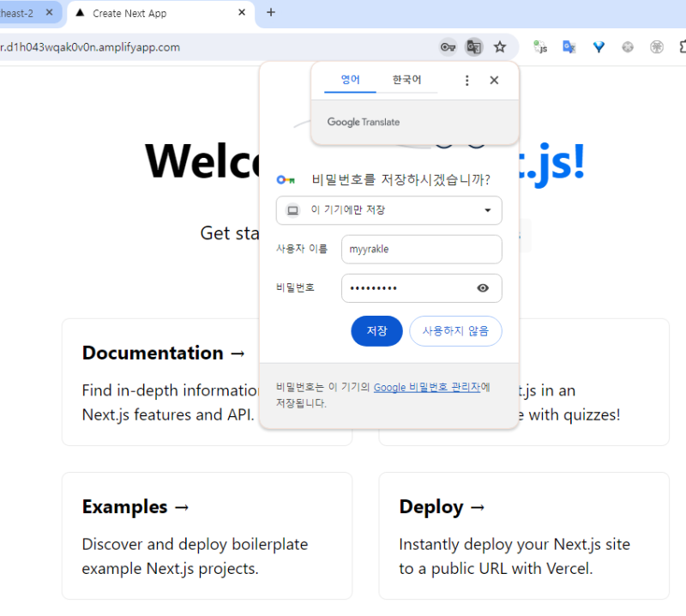The width and height of the screenshot is (686, 616).
Task: Select the 한국어 tab in translate popup
Action: point(406,80)
